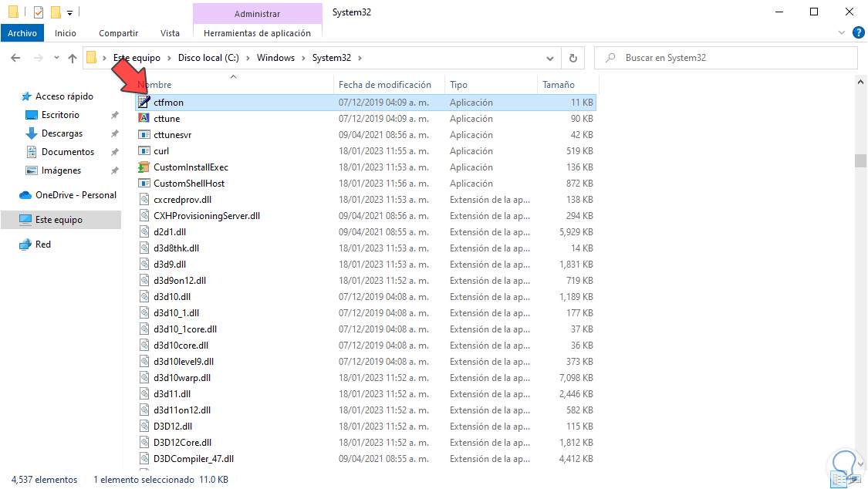The height and width of the screenshot is (489, 868).
Task: Open Explorer help question mark
Action: click(858, 32)
